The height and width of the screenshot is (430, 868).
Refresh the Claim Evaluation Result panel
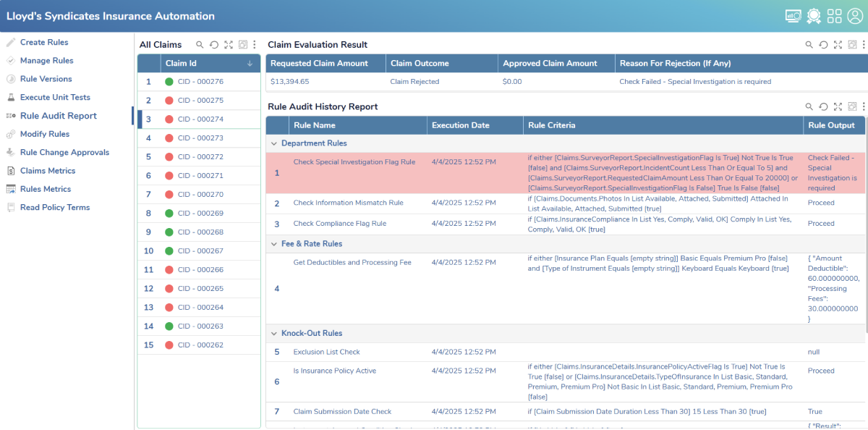point(823,45)
